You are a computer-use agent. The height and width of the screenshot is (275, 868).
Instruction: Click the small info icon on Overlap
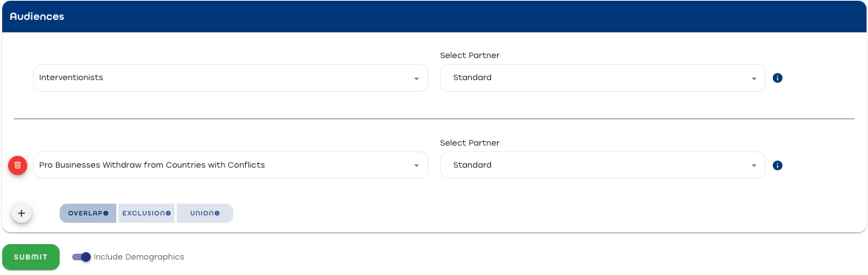(x=106, y=213)
